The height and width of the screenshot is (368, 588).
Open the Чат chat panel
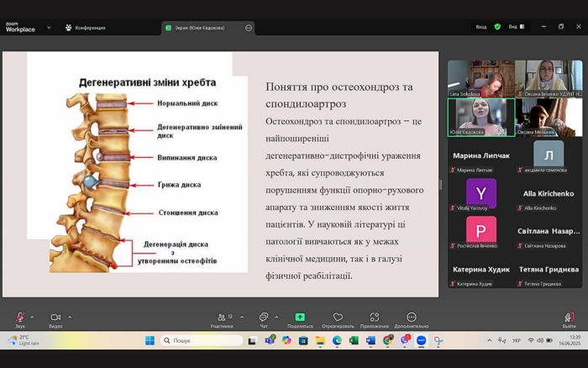[x=264, y=318]
